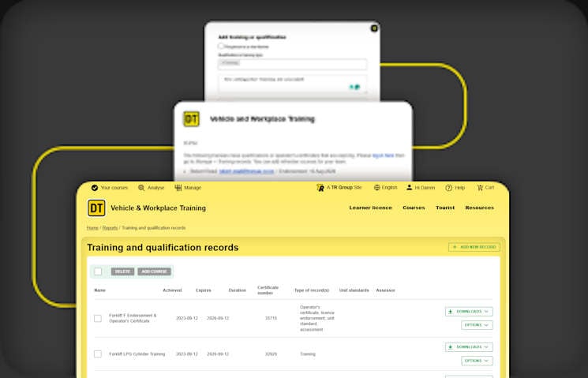Click the grey Add Course button
Viewport: 588px width, 378px height.
(154, 271)
